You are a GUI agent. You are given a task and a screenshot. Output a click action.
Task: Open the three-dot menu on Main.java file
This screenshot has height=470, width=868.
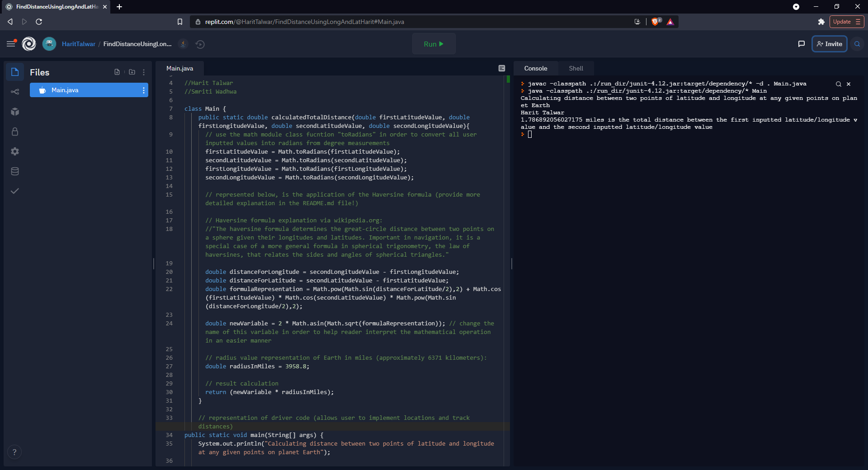click(144, 90)
